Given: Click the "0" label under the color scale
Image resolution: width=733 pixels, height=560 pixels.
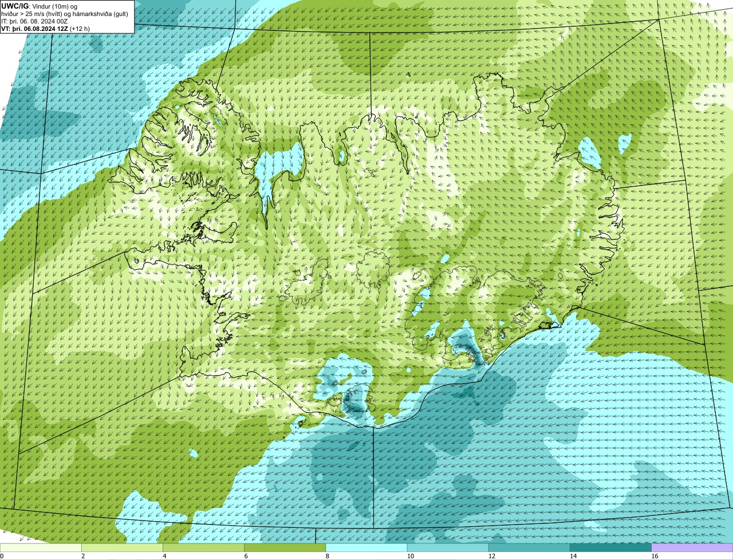Looking at the screenshot, I should [x=2, y=556].
